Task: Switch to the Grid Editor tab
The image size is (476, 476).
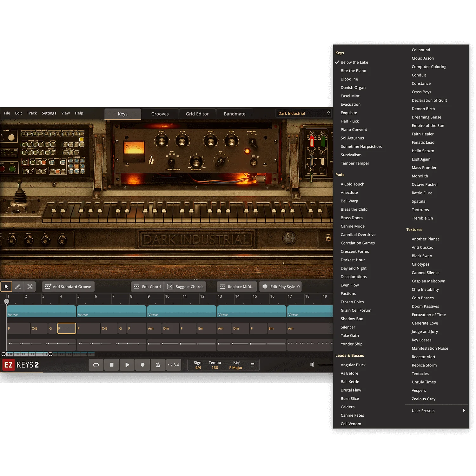Action: [x=197, y=114]
